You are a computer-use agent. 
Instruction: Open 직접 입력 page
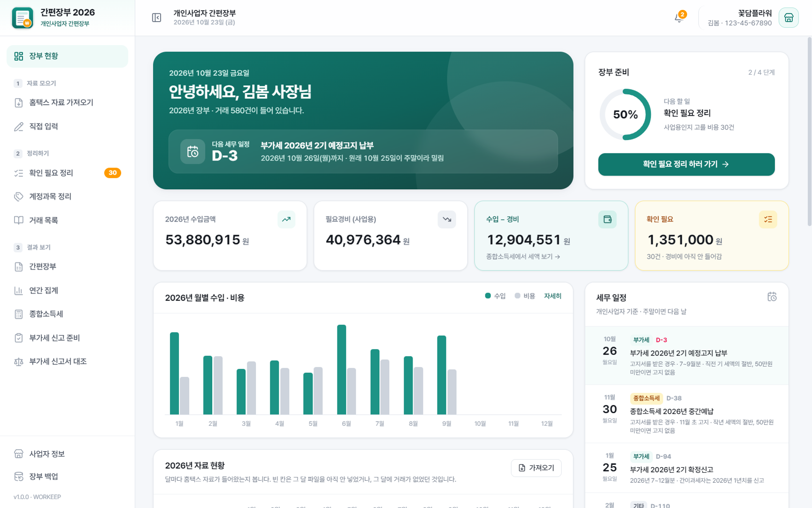point(67,126)
